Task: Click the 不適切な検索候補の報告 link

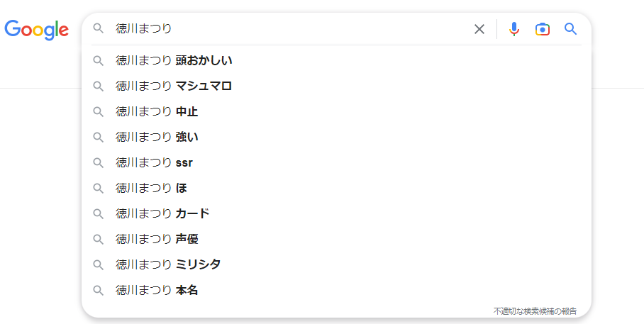Action: (x=535, y=311)
